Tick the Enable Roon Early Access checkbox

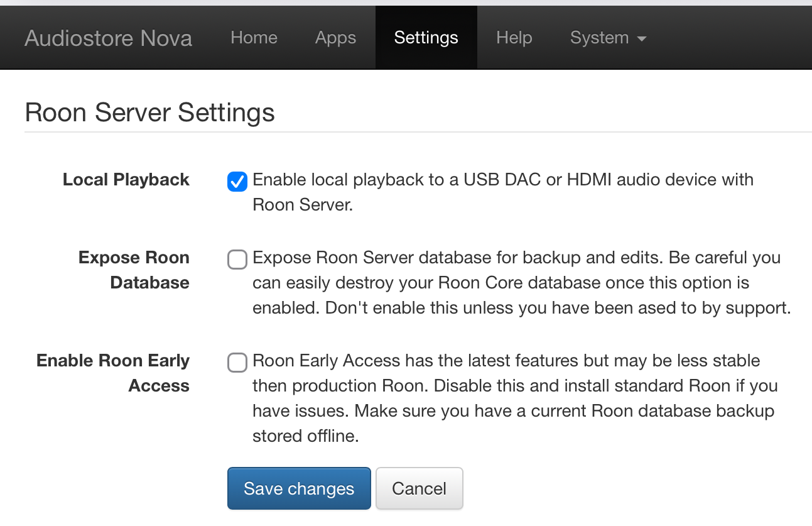[x=237, y=363]
